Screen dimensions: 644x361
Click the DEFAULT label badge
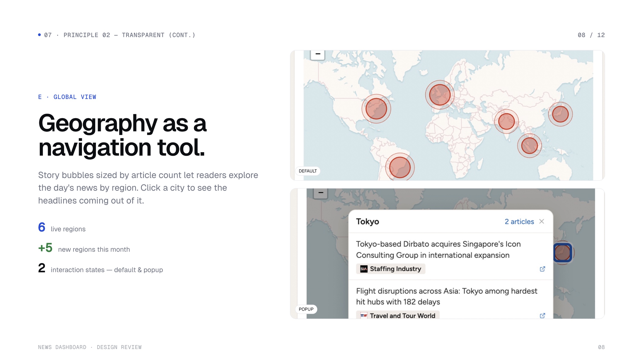coord(308,171)
